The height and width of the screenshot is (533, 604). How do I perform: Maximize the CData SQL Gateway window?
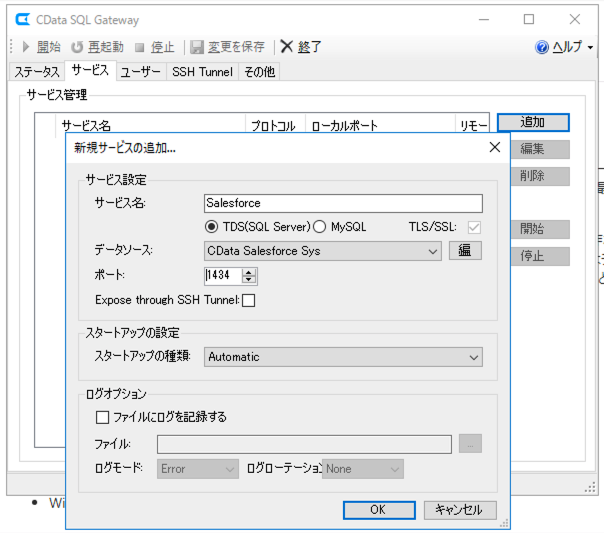(x=529, y=19)
